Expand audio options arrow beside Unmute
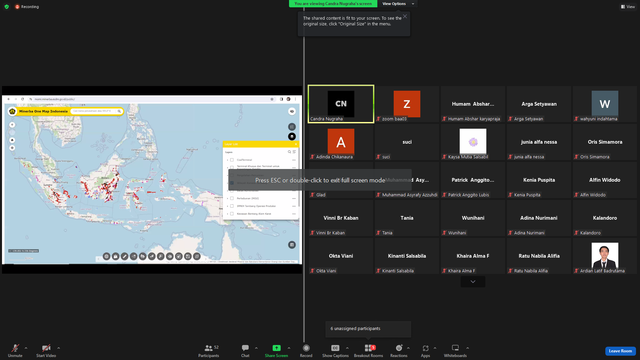The image size is (640, 360). click(26, 348)
